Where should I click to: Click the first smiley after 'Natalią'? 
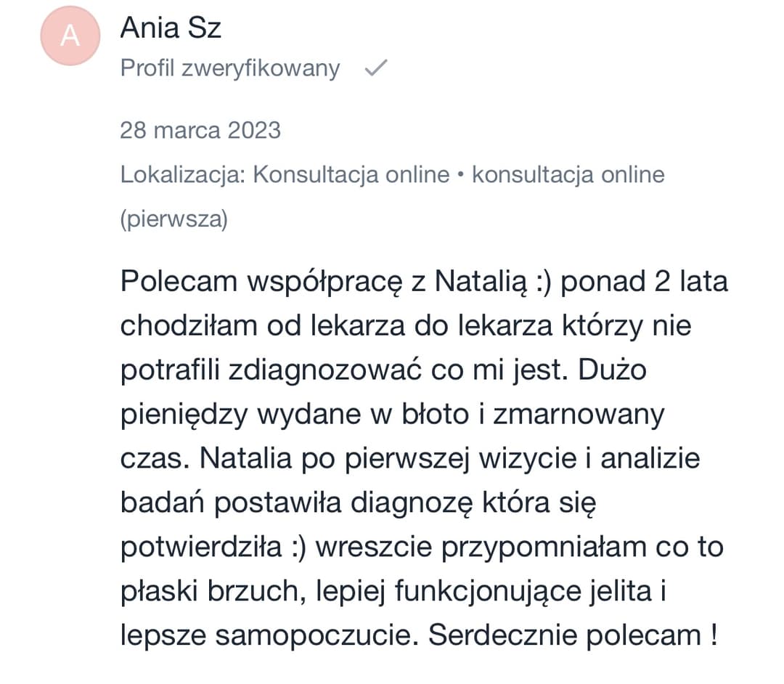[544, 281]
